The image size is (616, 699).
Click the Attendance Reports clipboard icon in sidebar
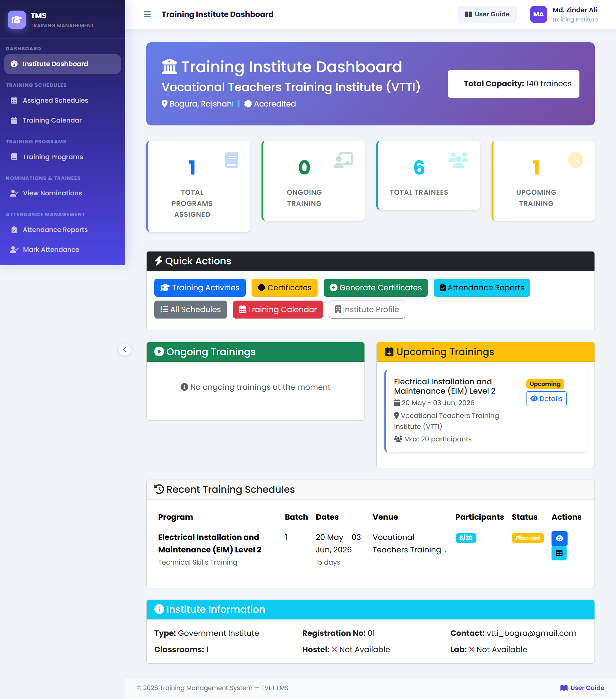pyautogui.click(x=14, y=230)
